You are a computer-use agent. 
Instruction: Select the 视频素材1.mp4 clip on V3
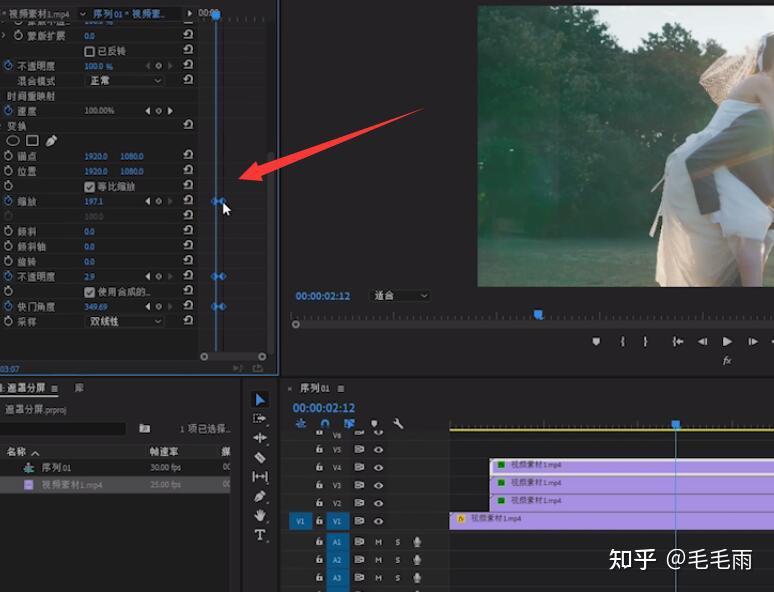(x=632, y=484)
